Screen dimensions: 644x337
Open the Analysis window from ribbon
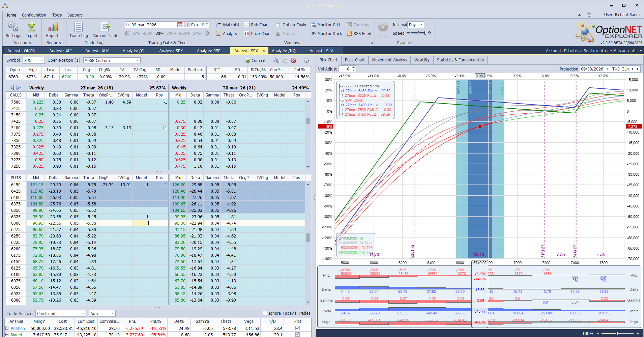pyautogui.click(x=227, y=33)
